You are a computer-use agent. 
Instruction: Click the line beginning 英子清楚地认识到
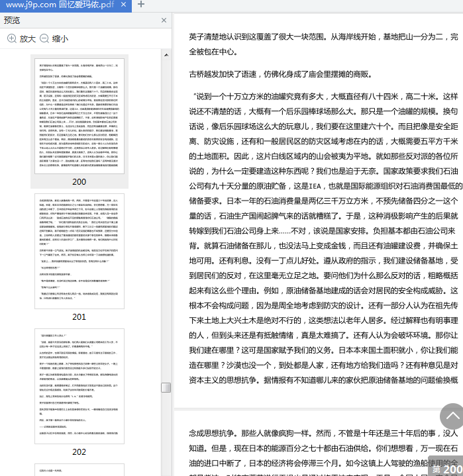(x=323, y=37)
